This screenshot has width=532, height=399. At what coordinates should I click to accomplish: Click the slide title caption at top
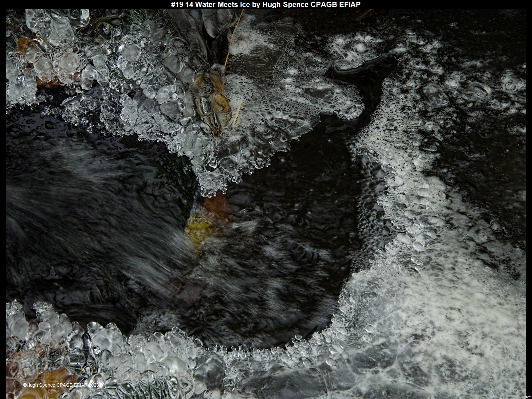pos(266,4)
